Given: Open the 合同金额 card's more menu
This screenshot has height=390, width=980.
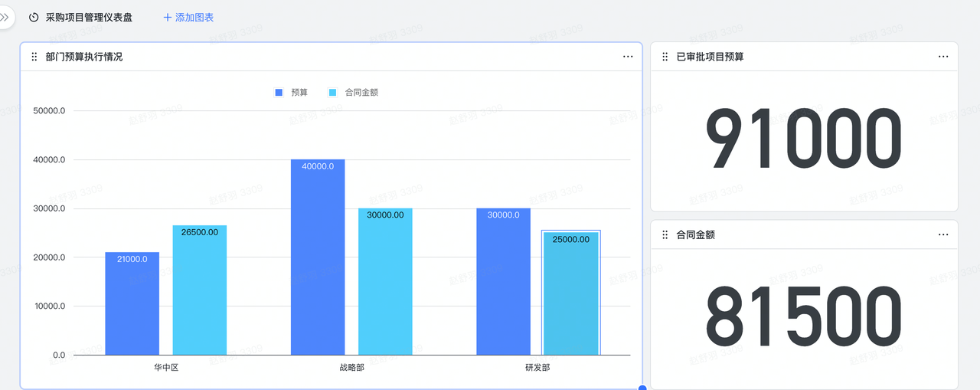Looking at the screenshot, I should click(x=943, y=235).
